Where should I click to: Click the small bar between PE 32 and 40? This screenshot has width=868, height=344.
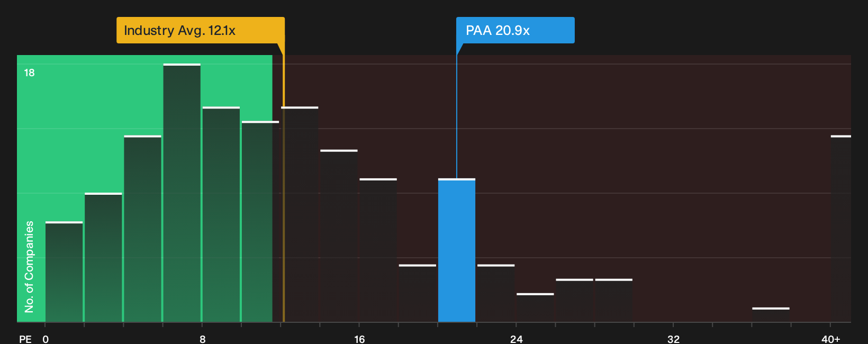click(771, 315)
